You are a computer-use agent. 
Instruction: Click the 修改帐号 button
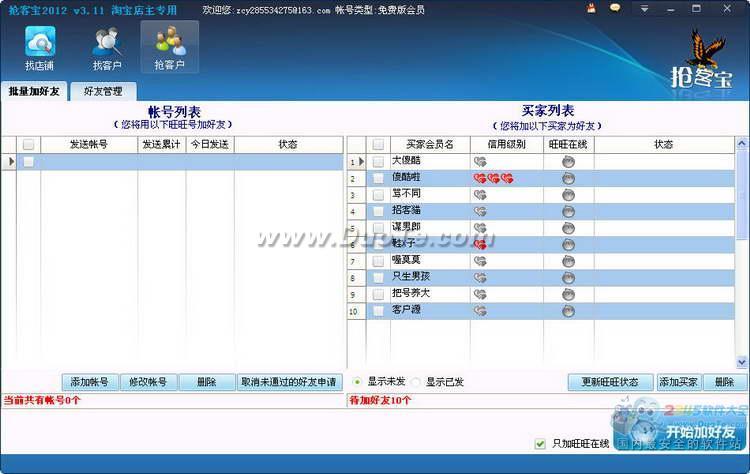coord(148,382)
